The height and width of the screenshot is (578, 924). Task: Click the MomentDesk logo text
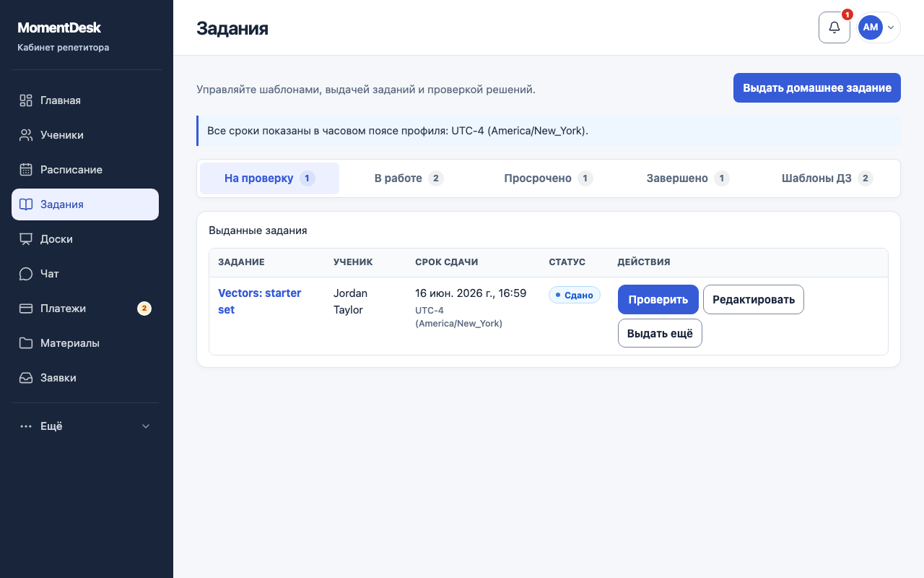tap(59, 28)
